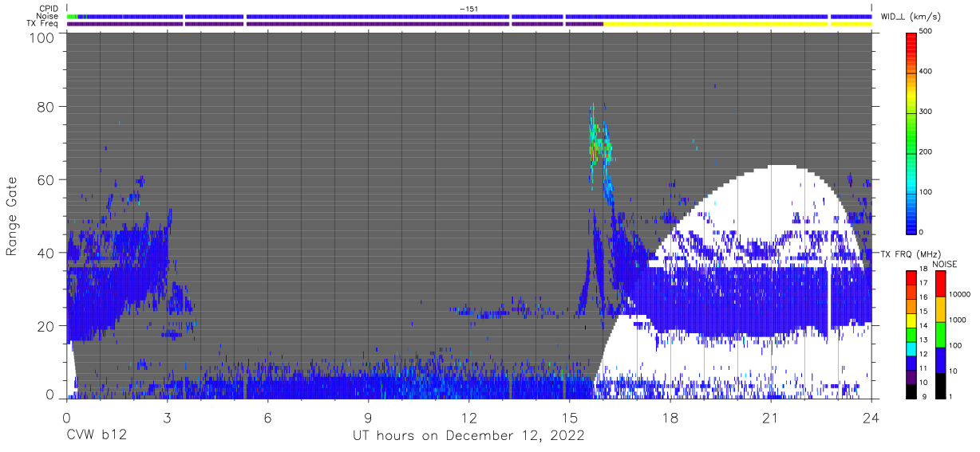
Task: Click the WID⊥ (km/s) colorbar title
Action: click(x=911, y=16)
